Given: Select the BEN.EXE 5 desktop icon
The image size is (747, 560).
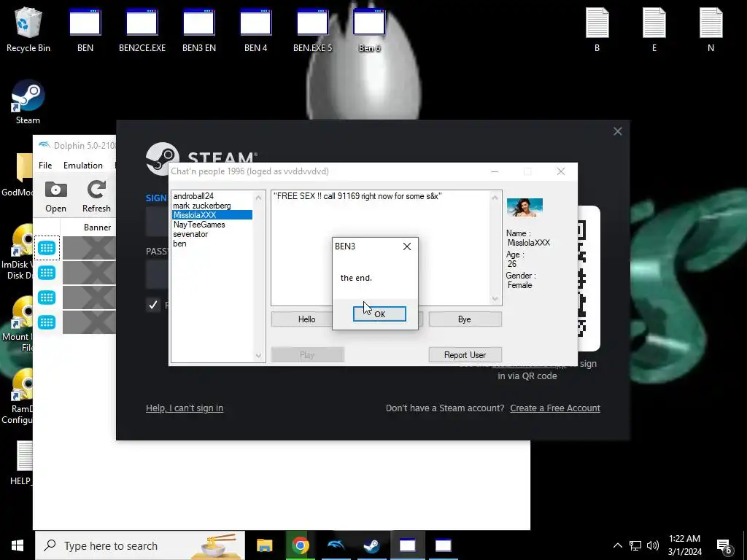Looking at the screenshot, I should click(312, 29).
